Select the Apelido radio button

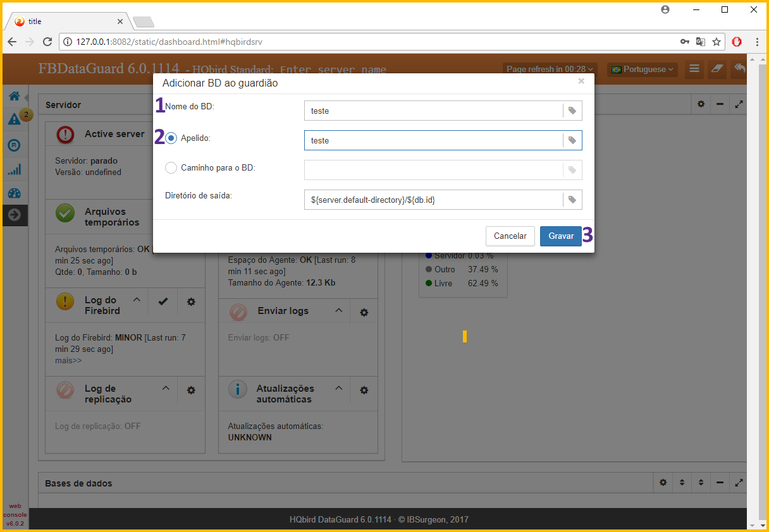[171, 138]
